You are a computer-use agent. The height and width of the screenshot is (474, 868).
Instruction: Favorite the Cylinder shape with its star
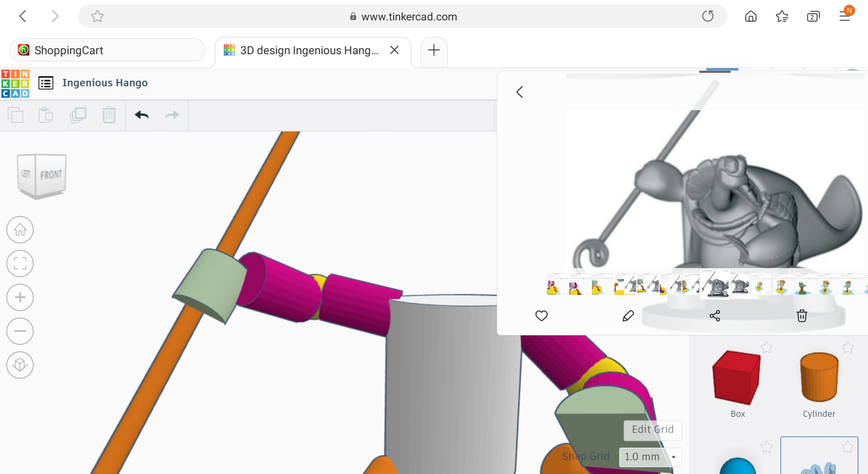click(848, 347)
